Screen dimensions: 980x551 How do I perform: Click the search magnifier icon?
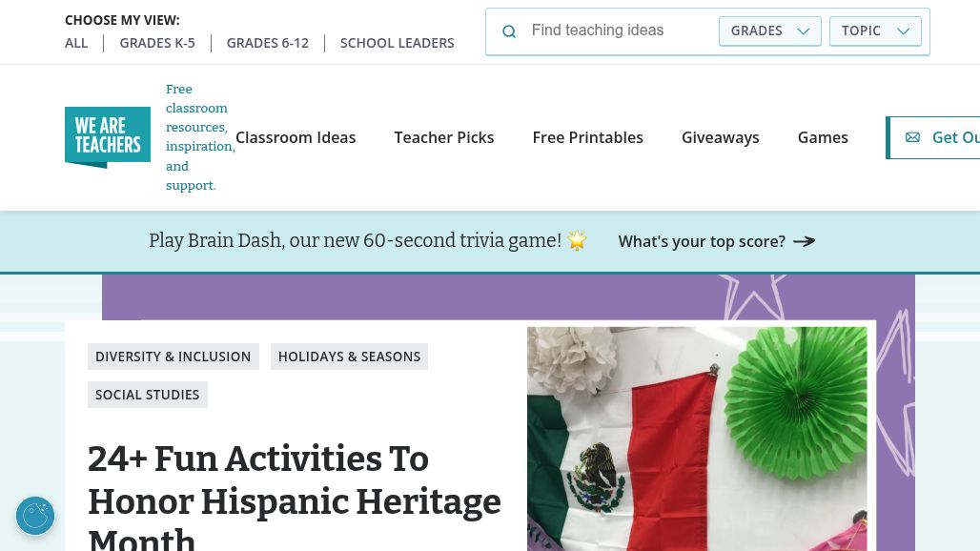click(509, 31)
